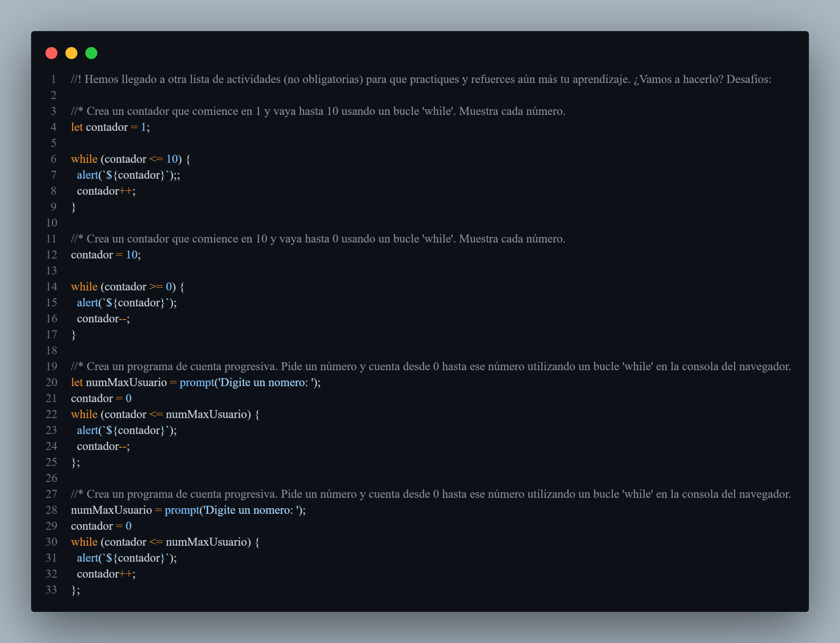This screenshot has height=643, width=840.
Task: Click line number 13 in the gutter
Action: point(51,270)
